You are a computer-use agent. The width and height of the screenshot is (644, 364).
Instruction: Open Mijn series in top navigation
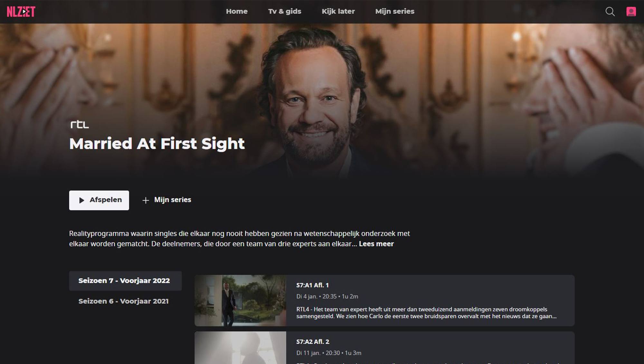click(x=395, y=11)
